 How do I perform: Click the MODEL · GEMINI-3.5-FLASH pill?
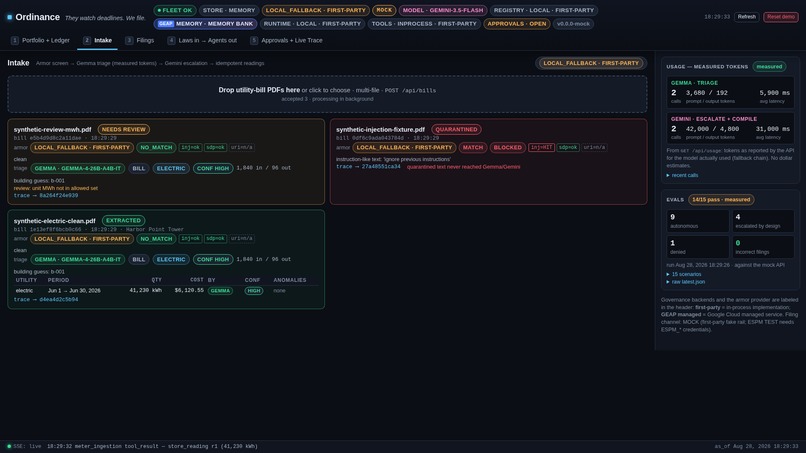[443, 10]
